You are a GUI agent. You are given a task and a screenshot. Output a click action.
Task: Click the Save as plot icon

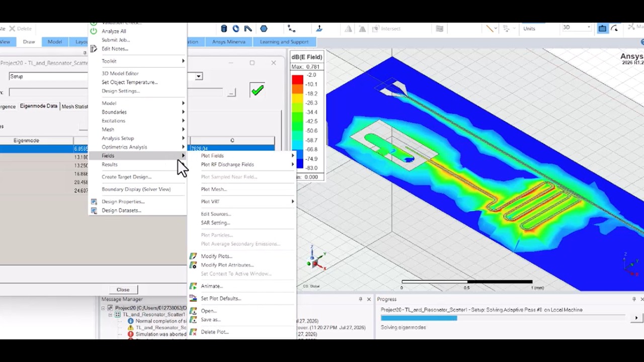(193, 319)
